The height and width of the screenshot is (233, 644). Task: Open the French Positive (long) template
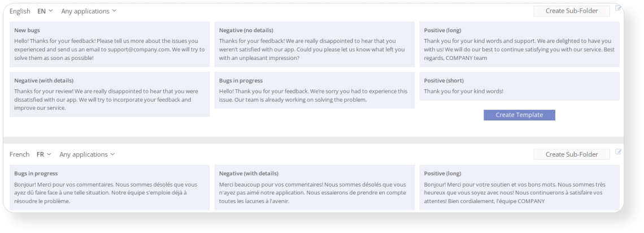coord(520,188)
